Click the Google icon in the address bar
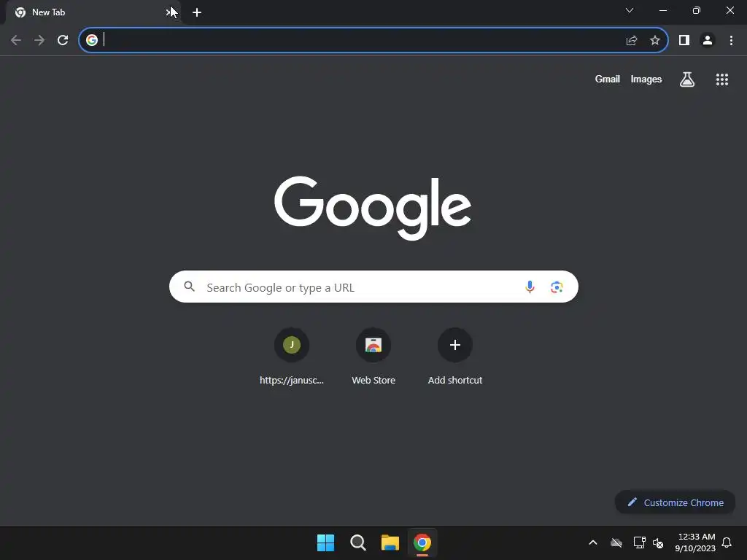This screenshot has width=747, height=560. pyautogui.click(x=92, y=41)
